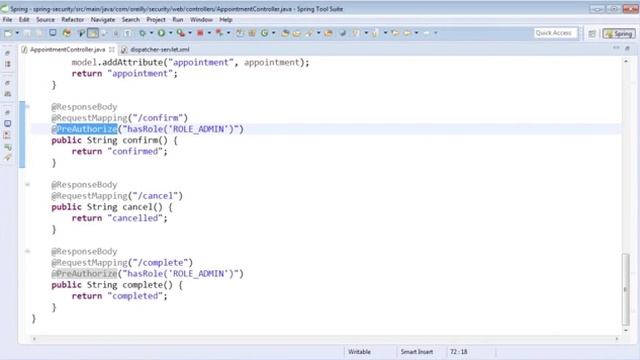Click the highlighted PreAuthorize annotation on confirm

87,129
